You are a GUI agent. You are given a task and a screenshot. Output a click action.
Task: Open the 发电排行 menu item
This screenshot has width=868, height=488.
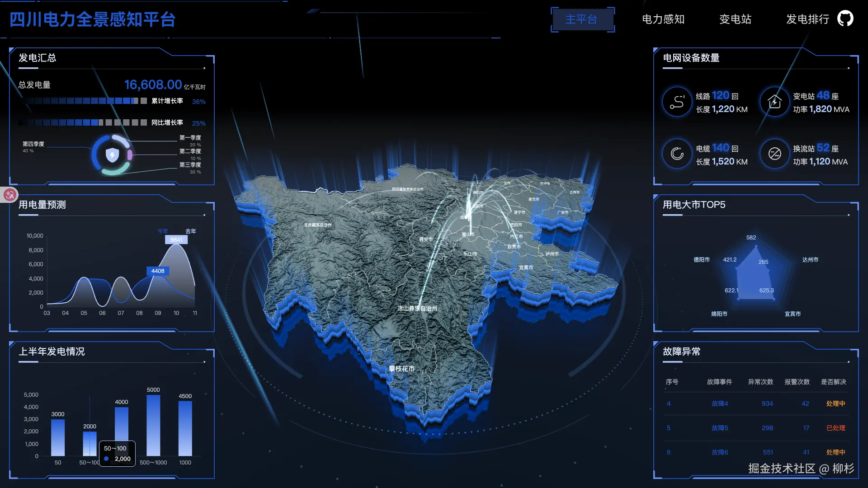tap(807, 19)
